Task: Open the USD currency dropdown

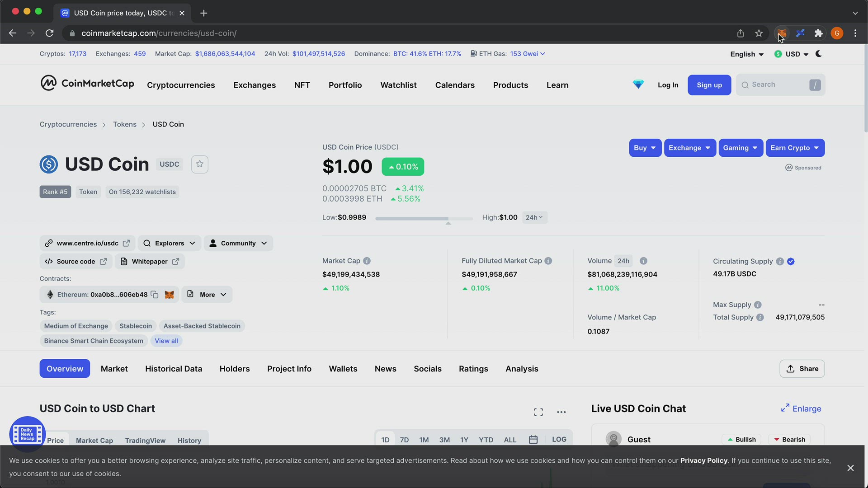Action: (791, 54)
